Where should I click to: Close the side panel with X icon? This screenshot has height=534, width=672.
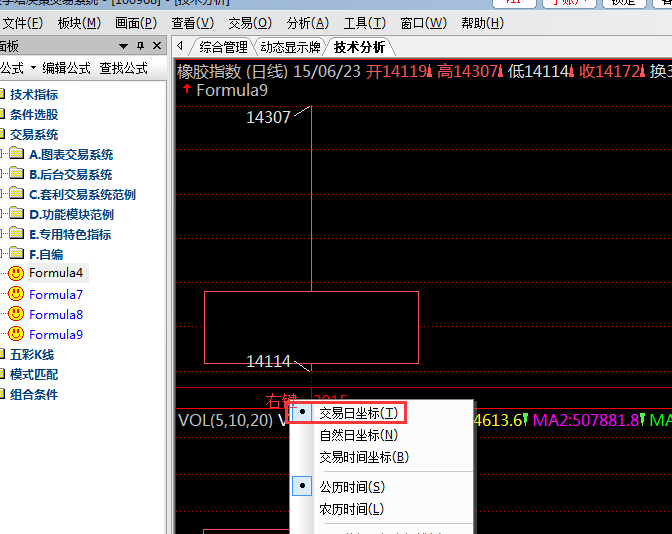(x=157, y=45)
